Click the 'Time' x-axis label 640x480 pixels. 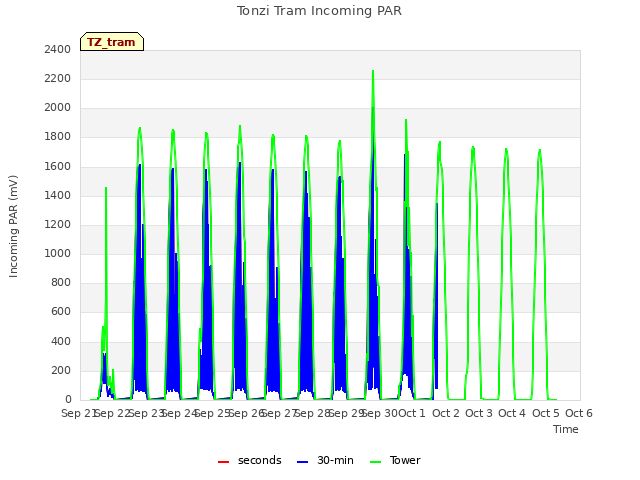pos(566,429)
